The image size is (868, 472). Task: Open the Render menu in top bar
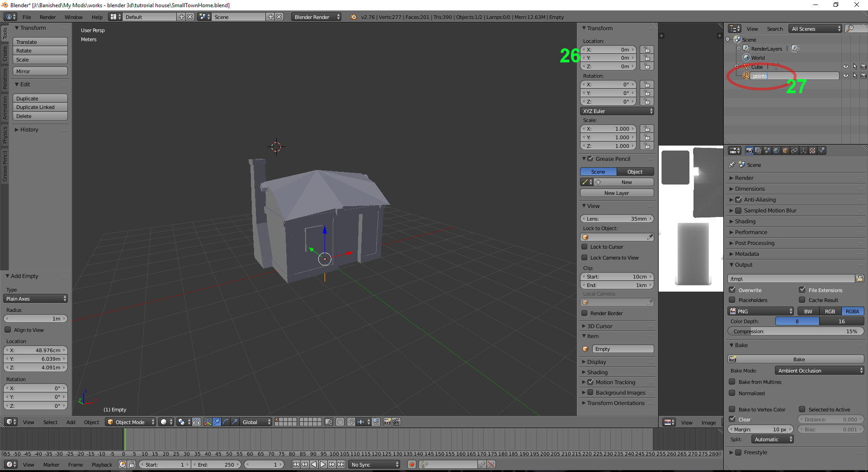pyautogui.click(x=47, y=17)
